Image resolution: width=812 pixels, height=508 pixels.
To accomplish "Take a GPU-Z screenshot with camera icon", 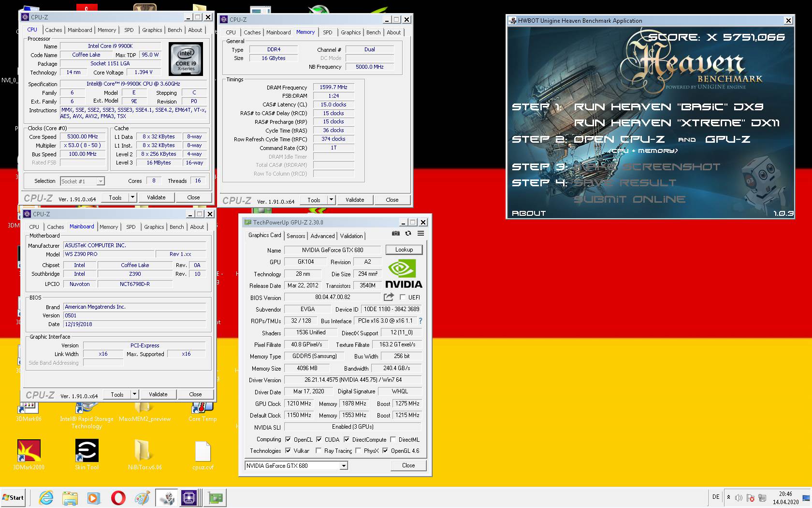I will coord(396,233).
